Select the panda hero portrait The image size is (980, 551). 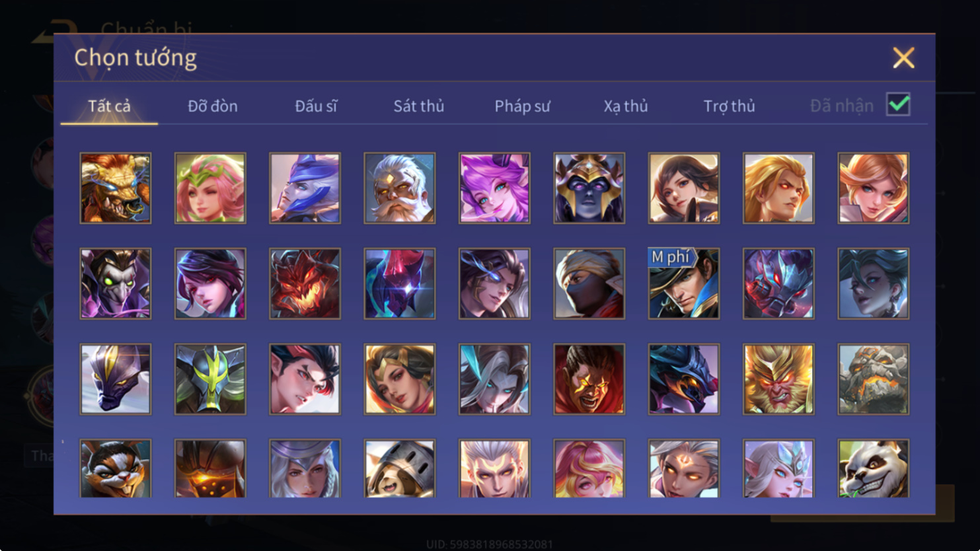pos(874,468)
